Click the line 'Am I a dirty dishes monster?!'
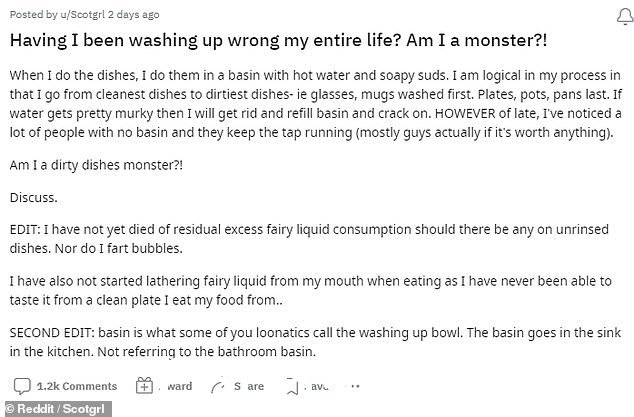 pos(96,165)
